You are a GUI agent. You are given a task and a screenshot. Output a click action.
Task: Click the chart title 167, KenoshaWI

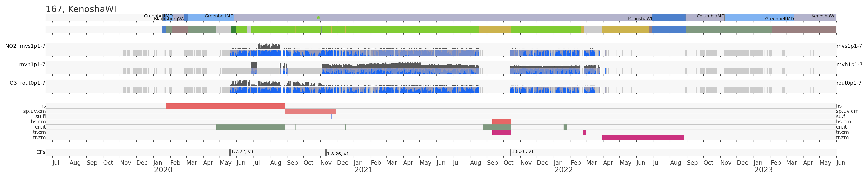[81, 9]
